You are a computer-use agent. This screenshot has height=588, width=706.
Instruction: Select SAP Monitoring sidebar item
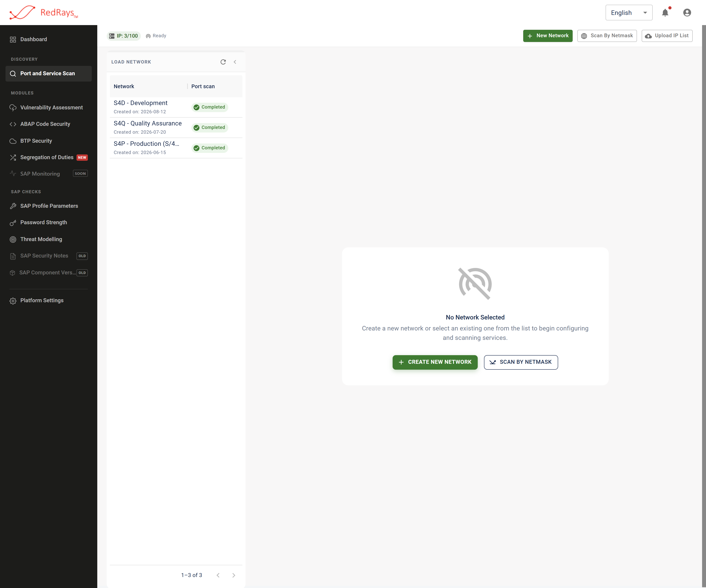tap(48, 174)
